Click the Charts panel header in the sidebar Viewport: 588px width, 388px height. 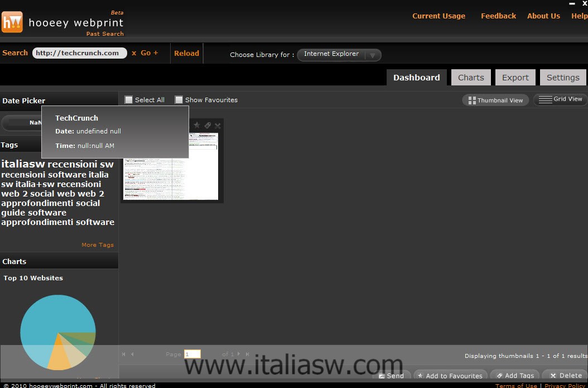(59, 261)
